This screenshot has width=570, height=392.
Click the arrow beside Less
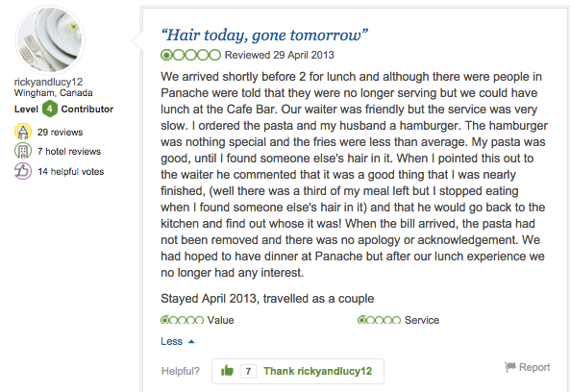[x=191, y=342]
